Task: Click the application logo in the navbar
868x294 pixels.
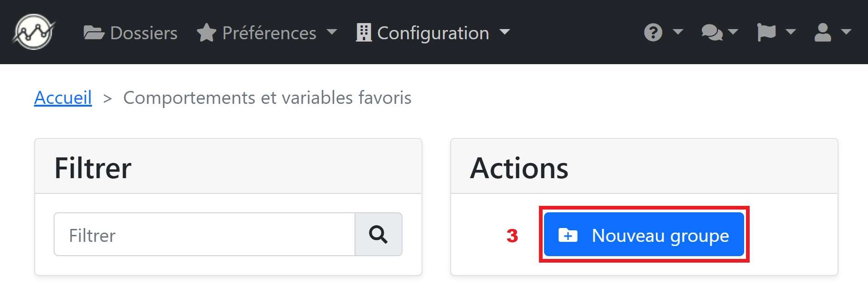Action: pos(34,32)
